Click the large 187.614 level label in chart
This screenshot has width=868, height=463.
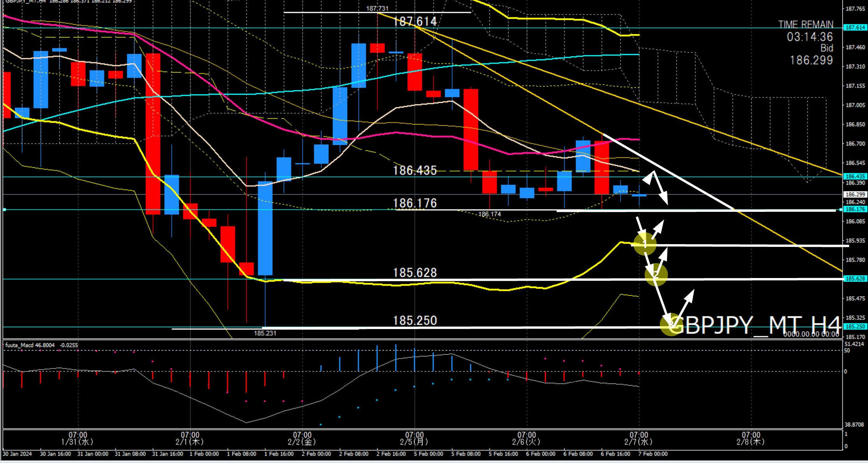point(415,21)
